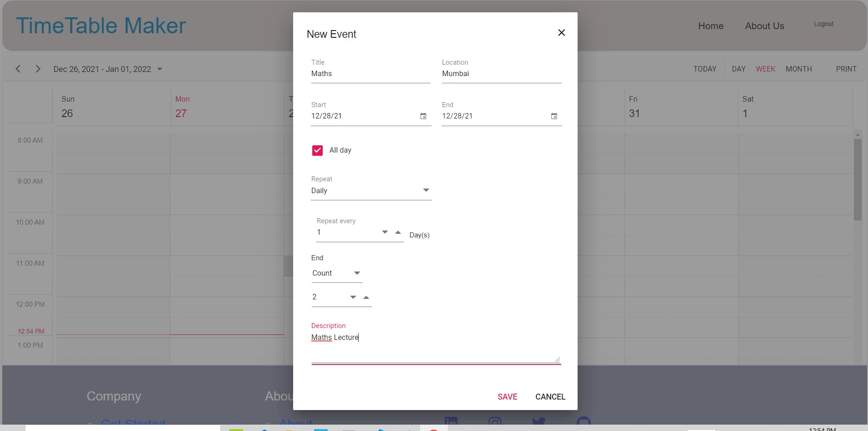Image resolution: width=868 pixels, height=431 pixels.
Task: Open the End Count dropdown
Action: coord(337,273)
